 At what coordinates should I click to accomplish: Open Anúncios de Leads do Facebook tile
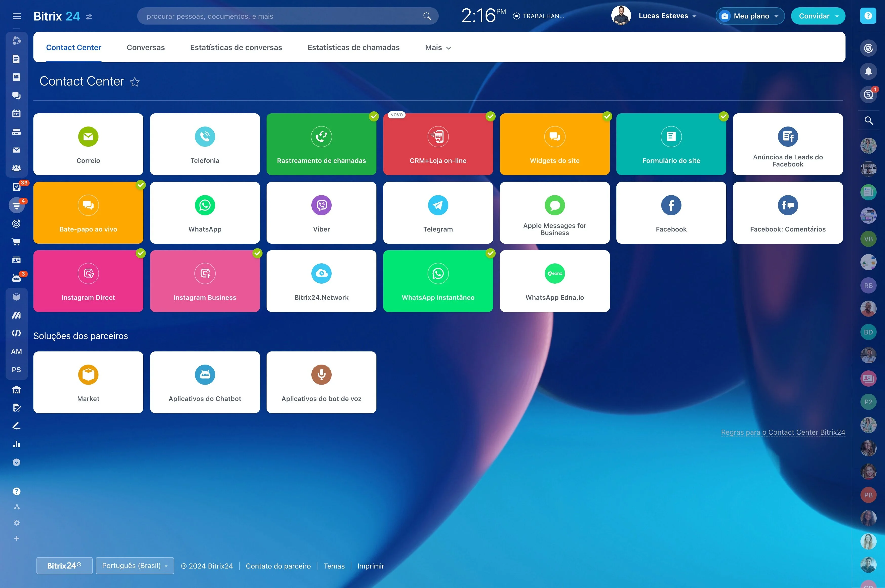coord(788,144)
